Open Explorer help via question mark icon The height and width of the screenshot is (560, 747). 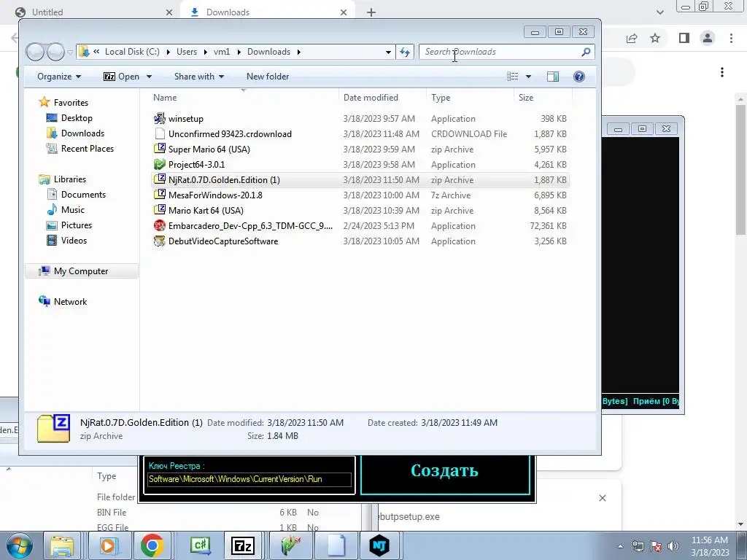click(579, 77)
